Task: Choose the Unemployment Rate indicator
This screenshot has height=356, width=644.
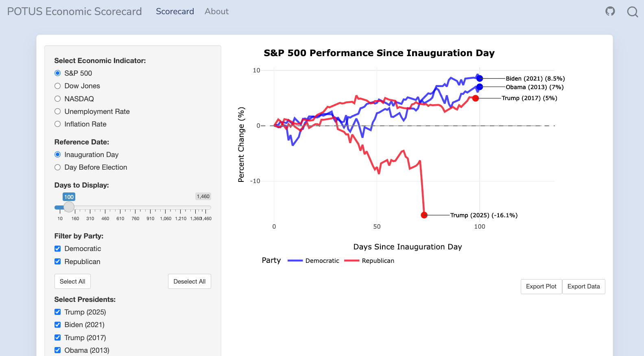Action: click(x=58, y=111)
